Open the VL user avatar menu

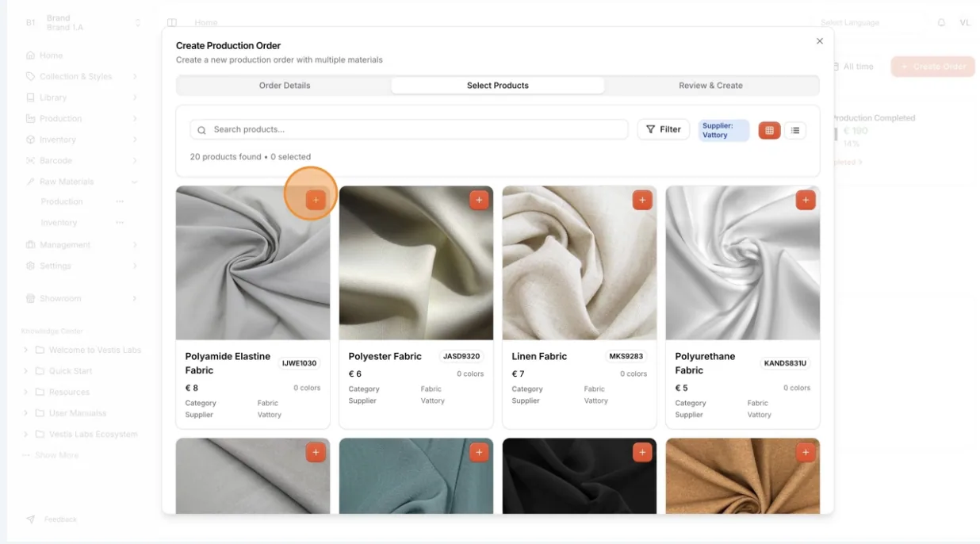tap(965, 23)
